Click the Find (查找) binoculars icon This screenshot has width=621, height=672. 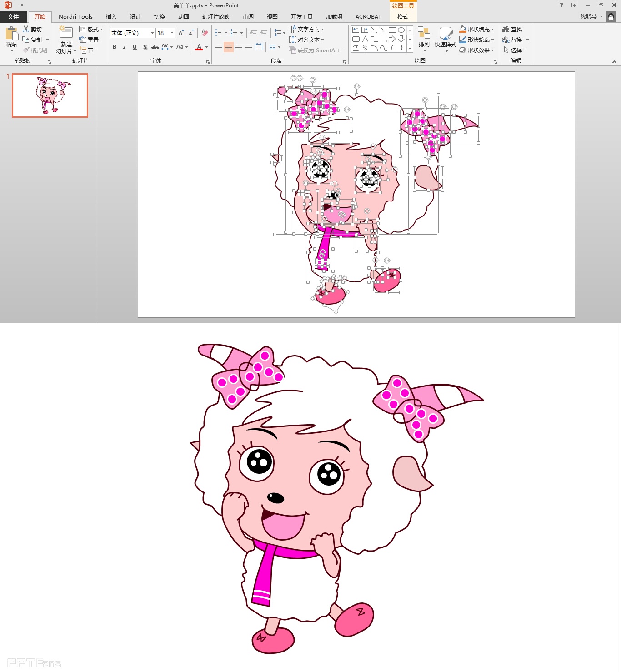click(x=506, y=29)
